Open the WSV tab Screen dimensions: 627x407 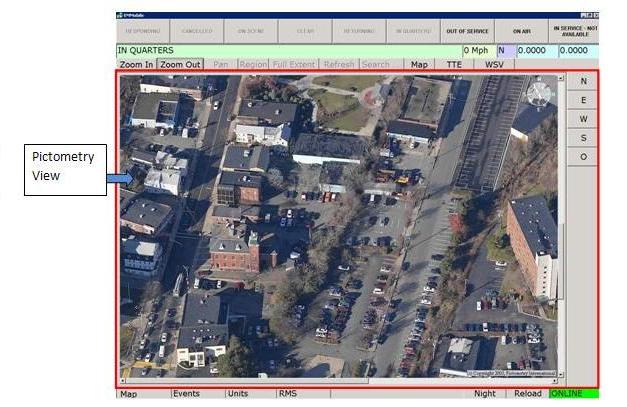click(494, 64)
